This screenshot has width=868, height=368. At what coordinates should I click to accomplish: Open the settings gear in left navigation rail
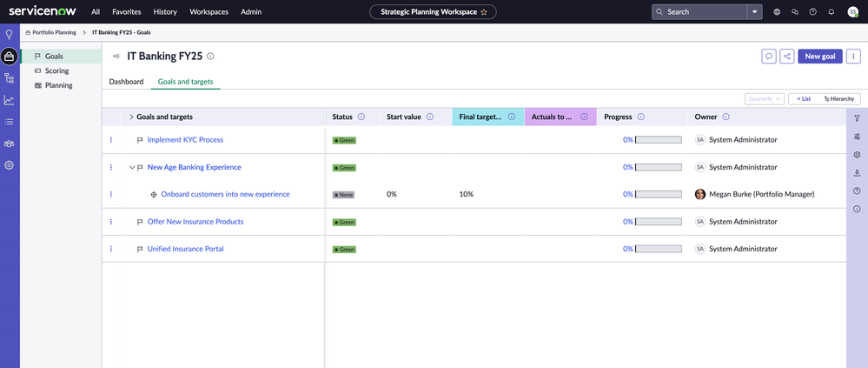[10, 164]
